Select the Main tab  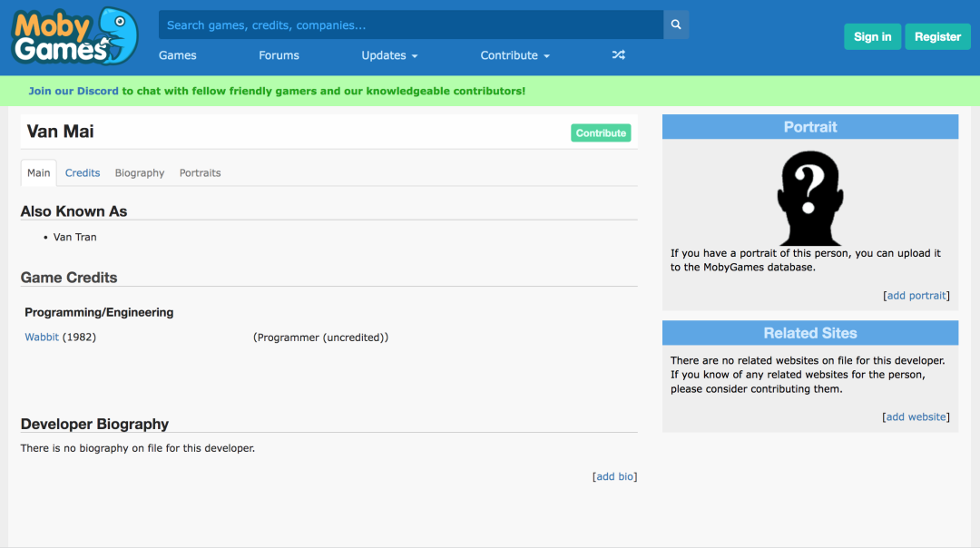(x=38, y=172)
